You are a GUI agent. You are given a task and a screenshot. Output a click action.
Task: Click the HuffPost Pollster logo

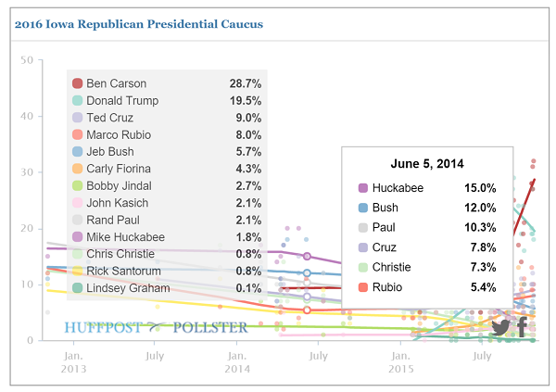(156, 327)
